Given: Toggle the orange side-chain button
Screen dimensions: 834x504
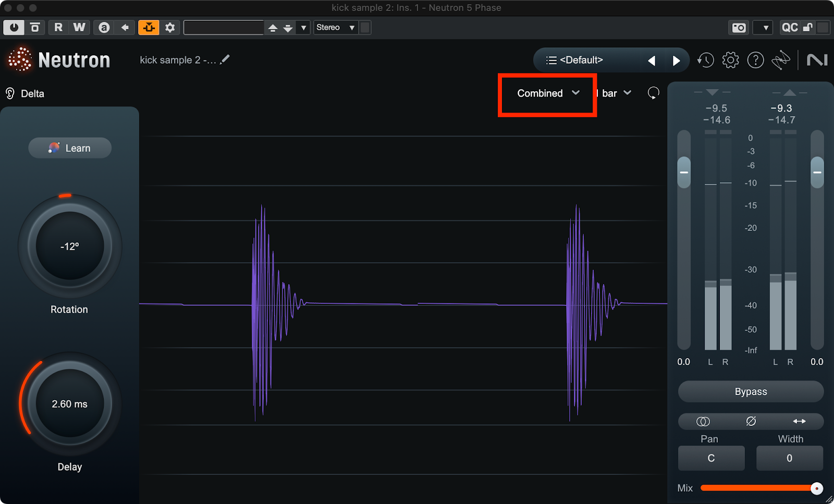Looking at the screenshot, I should tap(149, 28).
